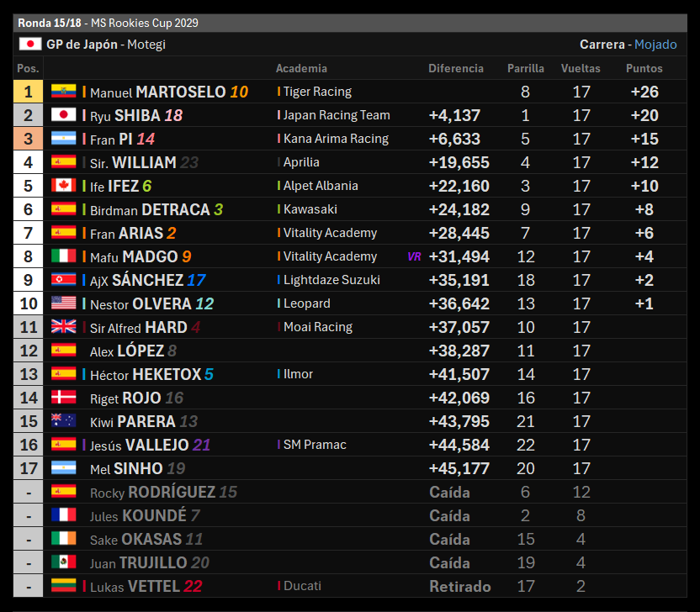Click the purple VR fastest lap marker

pos(414,256)
